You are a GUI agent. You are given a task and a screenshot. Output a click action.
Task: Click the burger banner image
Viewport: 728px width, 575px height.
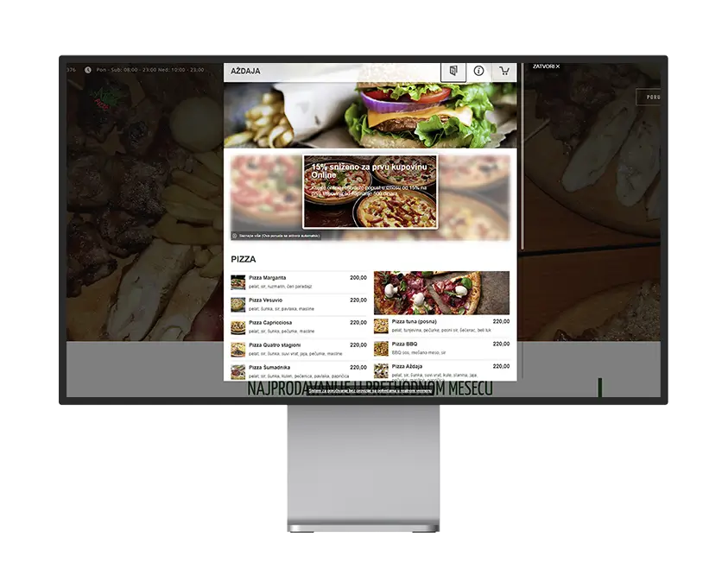tap(370, 115)
